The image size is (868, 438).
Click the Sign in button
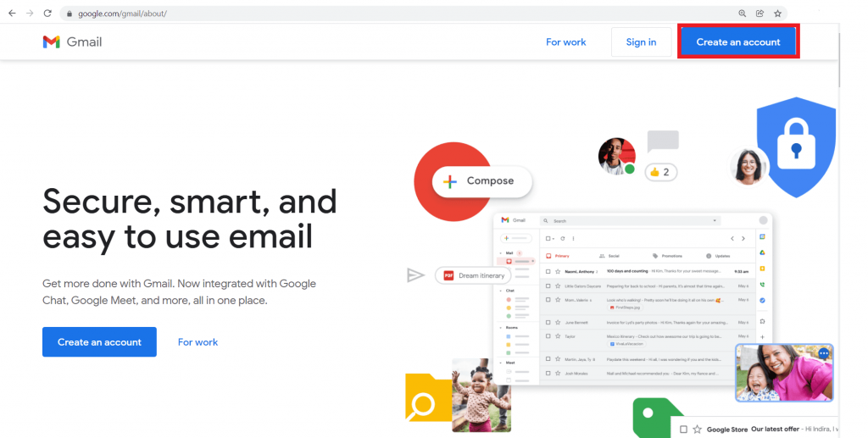tap(641, 42)
